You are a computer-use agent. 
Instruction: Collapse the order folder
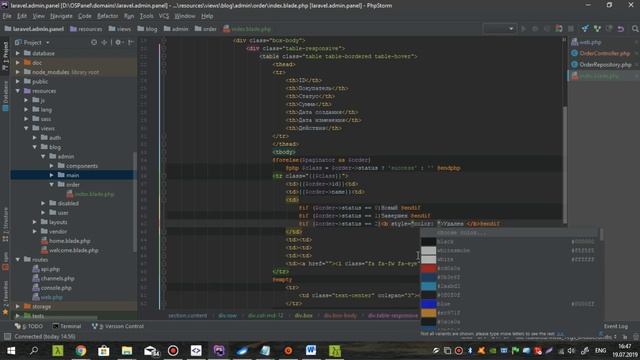click(51, 184)
